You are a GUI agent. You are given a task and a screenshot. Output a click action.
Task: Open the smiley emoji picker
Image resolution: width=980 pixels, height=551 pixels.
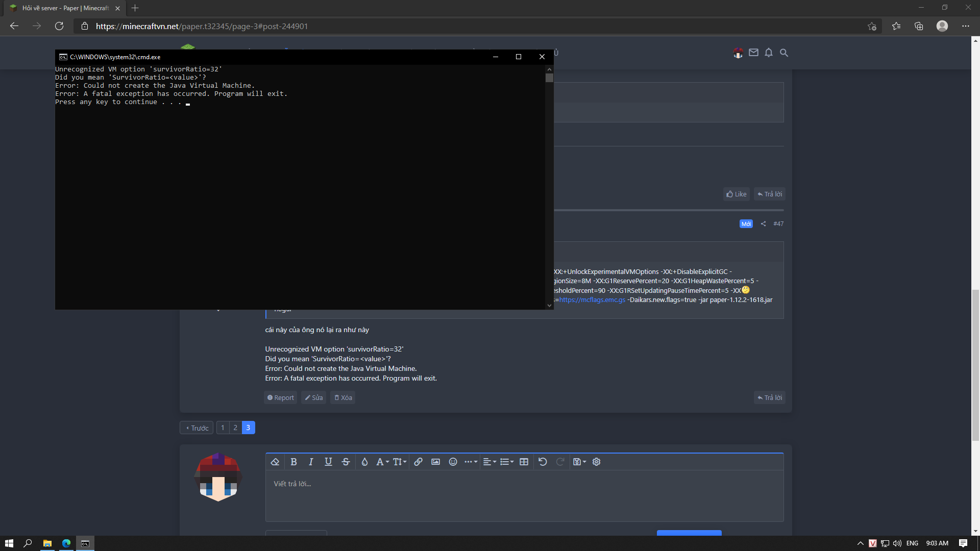(x=453, y=462)
